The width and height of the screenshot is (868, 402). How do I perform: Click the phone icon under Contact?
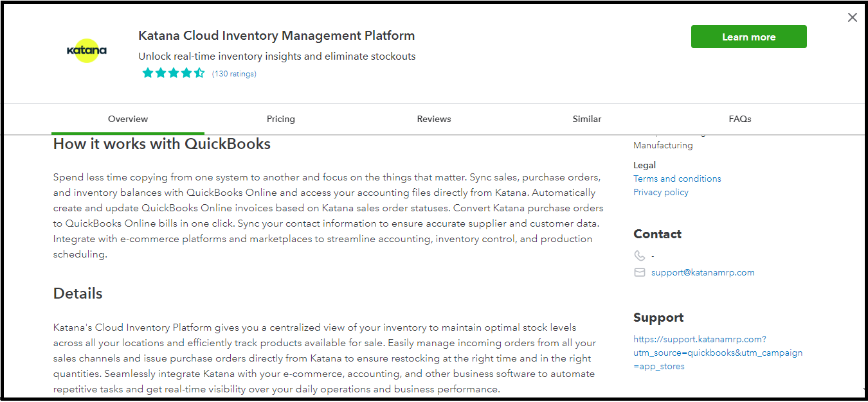click(639, 256)
